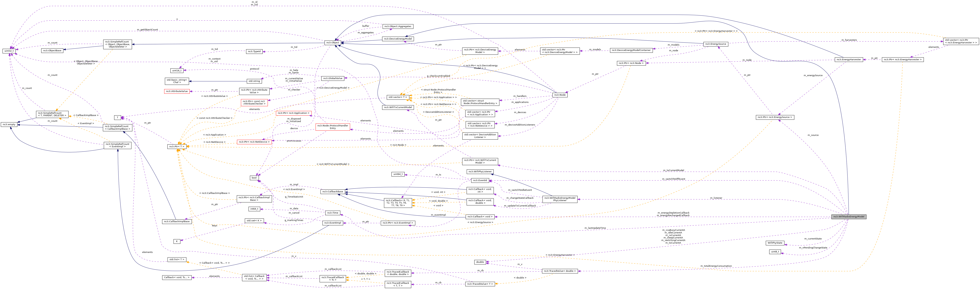Click the ns3::Ptr< ns3::EventImpl > node

(398, 223)
